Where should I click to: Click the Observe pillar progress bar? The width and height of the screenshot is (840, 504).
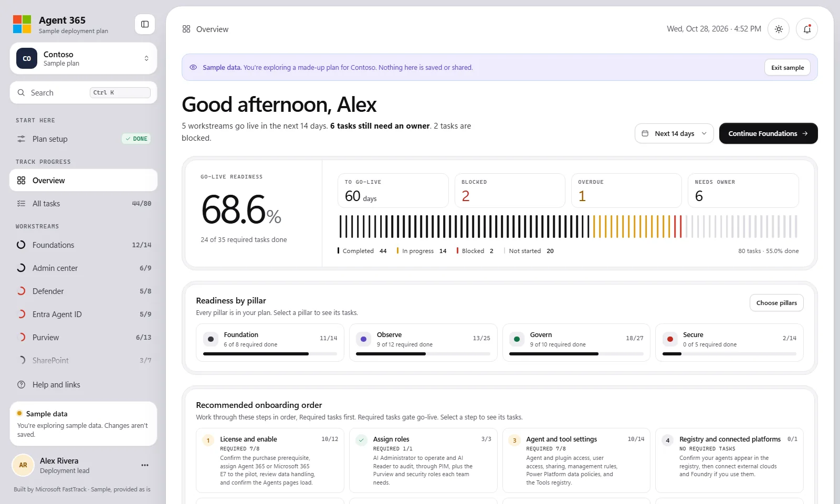(x=423, y=354)
